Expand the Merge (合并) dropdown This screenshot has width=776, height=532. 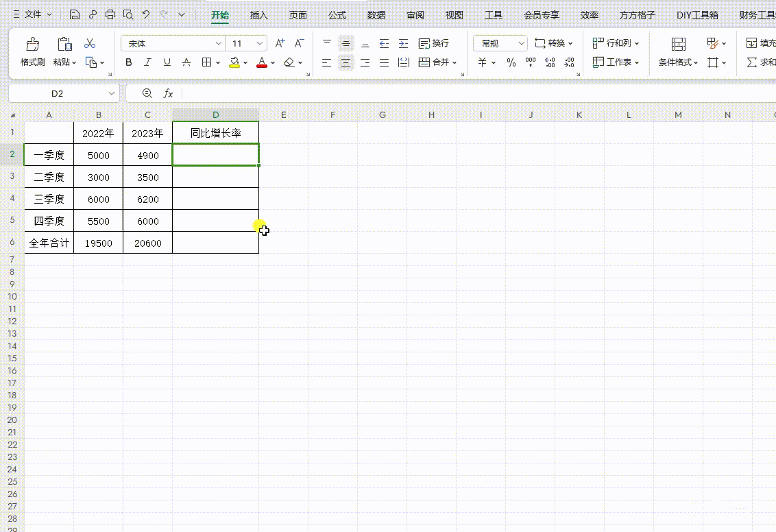click(x=454, y=63)
